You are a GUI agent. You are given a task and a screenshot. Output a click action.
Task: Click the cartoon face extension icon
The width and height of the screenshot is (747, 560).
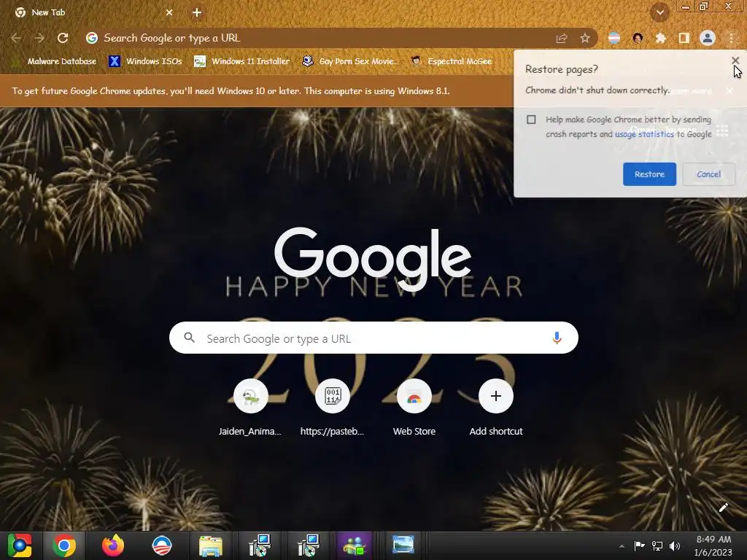click(638, 38)
